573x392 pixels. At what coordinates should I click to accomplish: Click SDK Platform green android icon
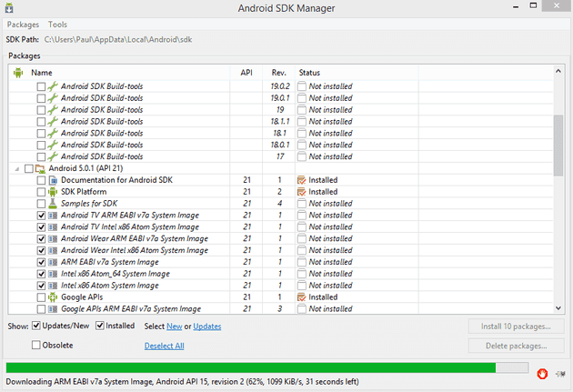53,192
